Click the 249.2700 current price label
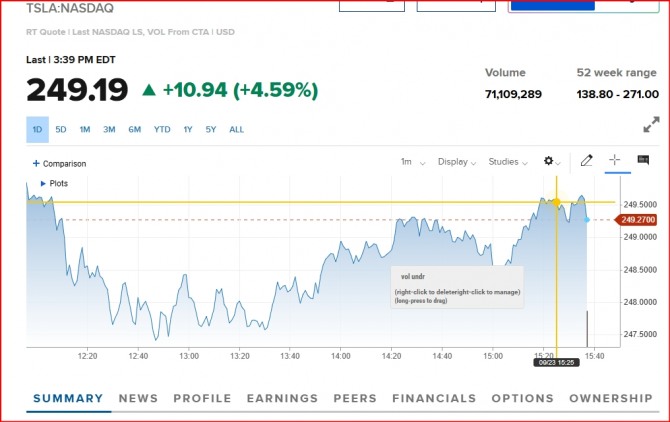 [x=637, y=220]
